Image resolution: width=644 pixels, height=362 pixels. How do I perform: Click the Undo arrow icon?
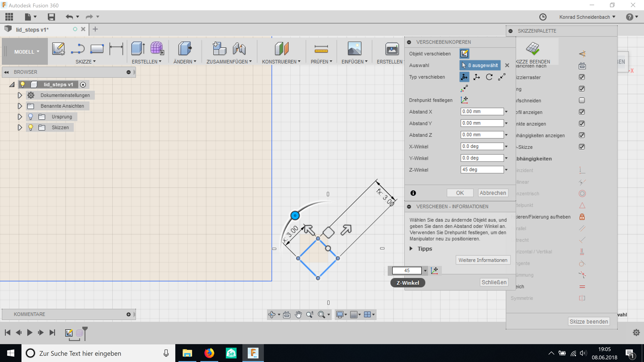(69, 17)
